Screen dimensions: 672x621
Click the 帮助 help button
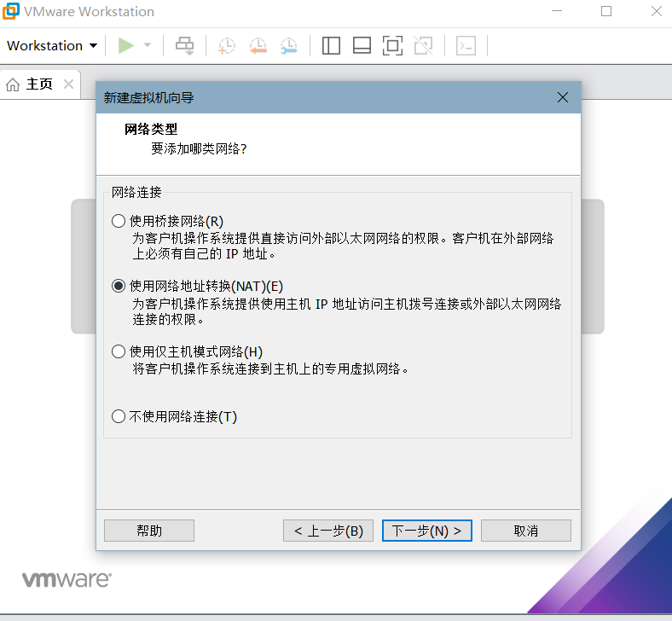click(x=149, y=531)
